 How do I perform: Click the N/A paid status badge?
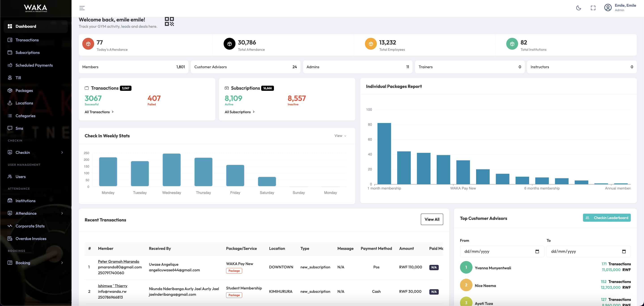(434, 267)
